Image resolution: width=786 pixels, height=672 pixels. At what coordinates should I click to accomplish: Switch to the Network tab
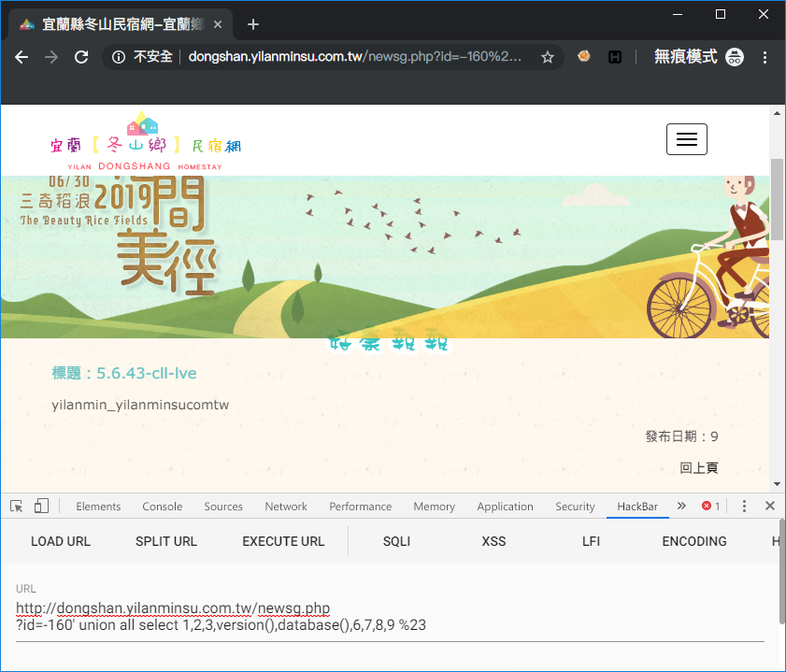click(x=286, y=507)
